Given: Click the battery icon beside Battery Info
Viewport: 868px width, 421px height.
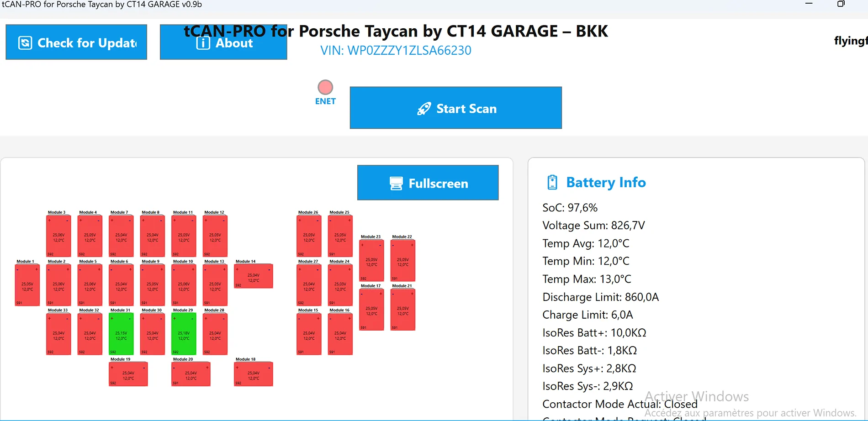Looking at the screenshot, I should pyautogui.click(x=552, y=182).
